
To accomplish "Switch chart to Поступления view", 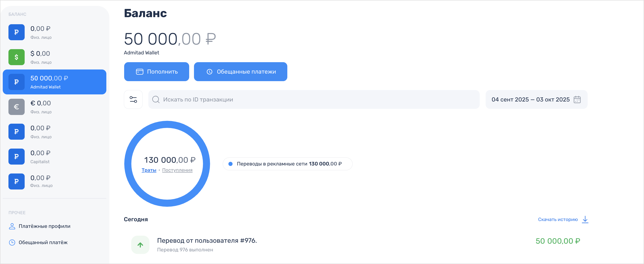I will 177,170.
